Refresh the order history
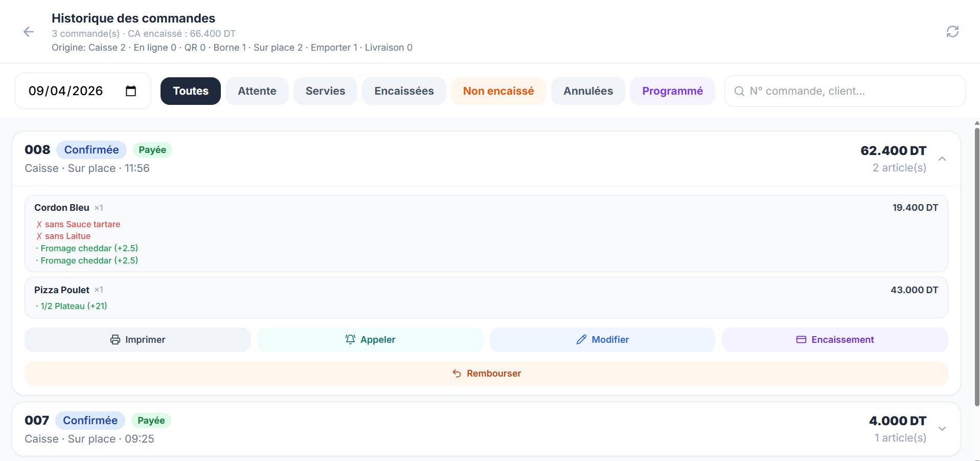 (952, 32)
